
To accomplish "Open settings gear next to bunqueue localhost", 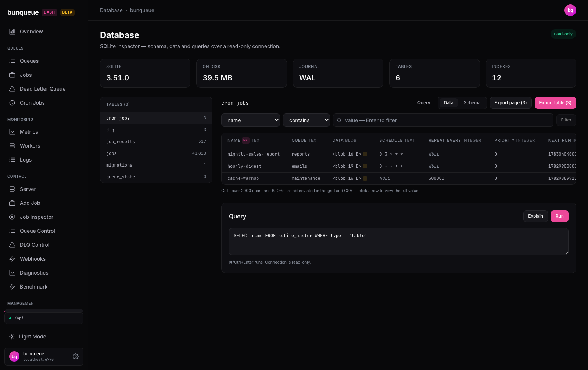I will click(x=76, y=356).
